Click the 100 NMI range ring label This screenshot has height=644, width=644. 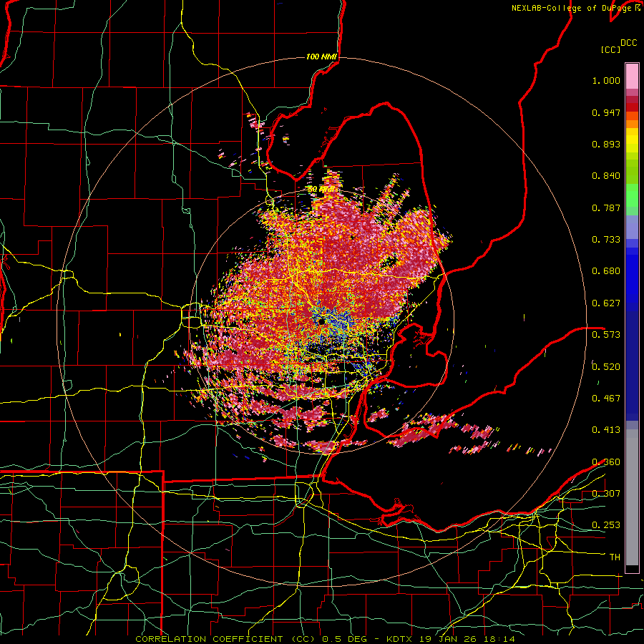click(x=321, y=57)
